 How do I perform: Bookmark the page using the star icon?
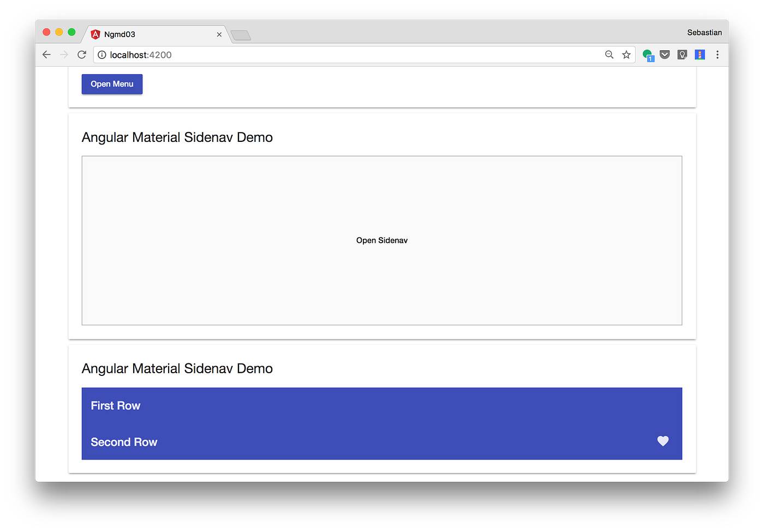click(626, 55)
